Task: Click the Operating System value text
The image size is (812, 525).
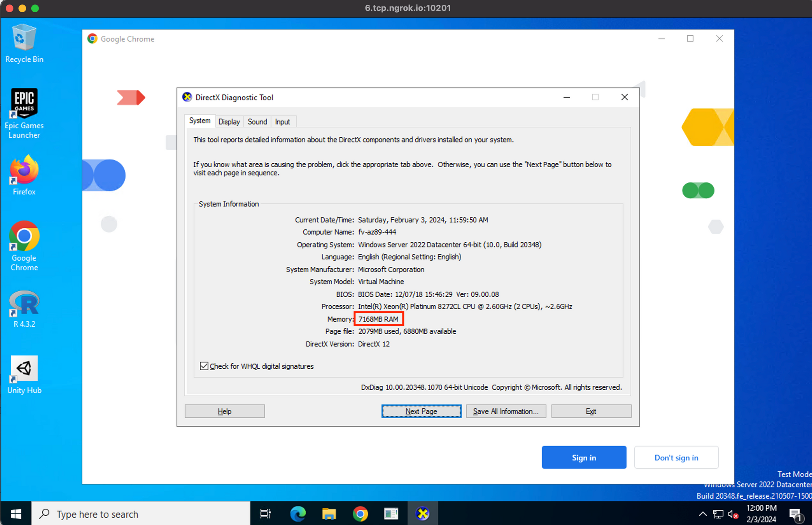Action: click(450, 245)
